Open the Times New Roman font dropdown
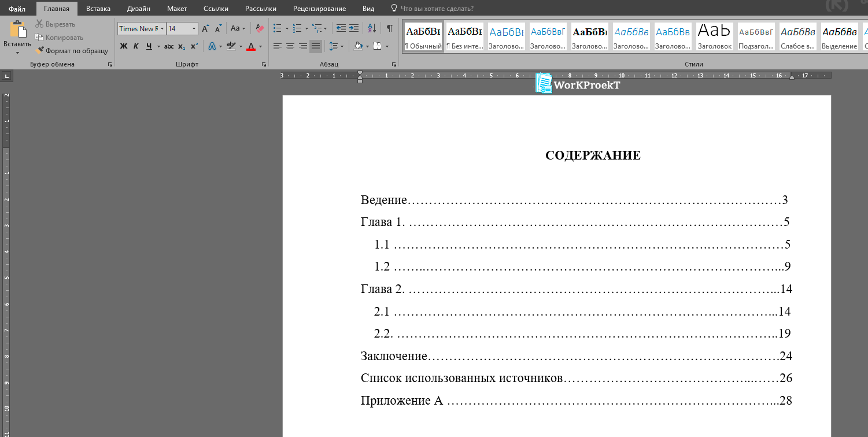This screenshot has width=868, height=437. tap(162, 28)
